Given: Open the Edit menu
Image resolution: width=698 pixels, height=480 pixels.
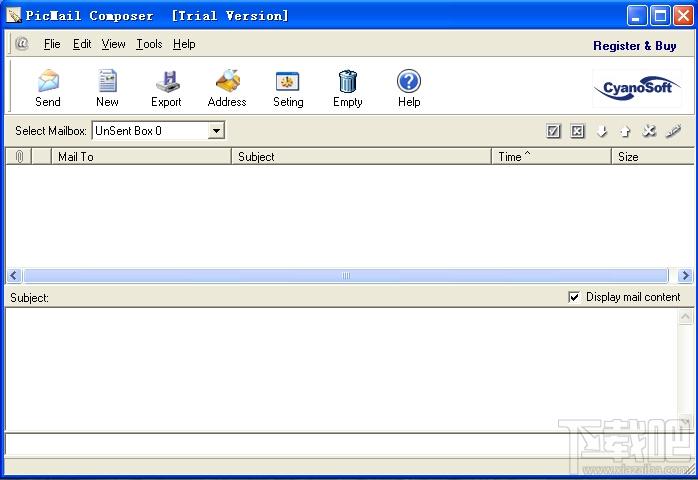Looking at the screenshot, I should pyautogui.click(x=82, y=44).
